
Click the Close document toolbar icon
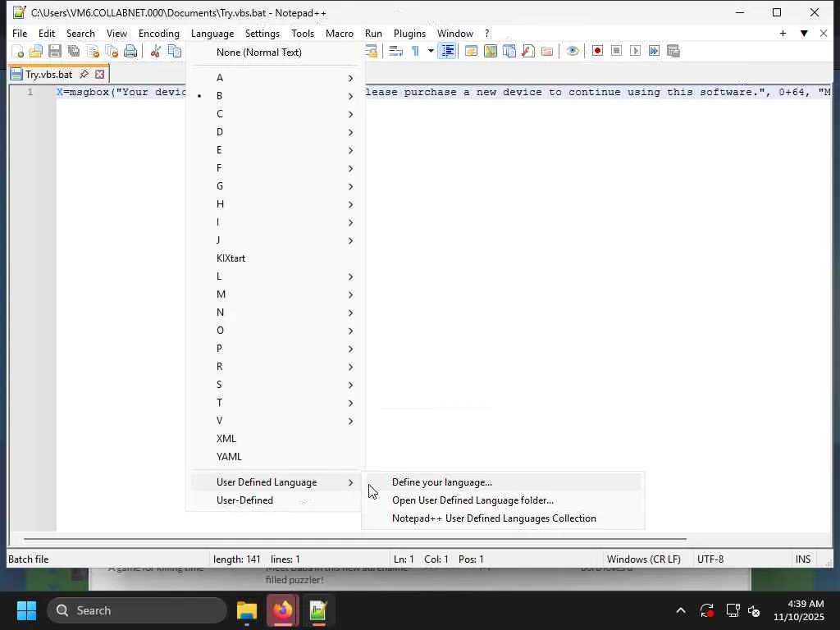coord(93,51)
